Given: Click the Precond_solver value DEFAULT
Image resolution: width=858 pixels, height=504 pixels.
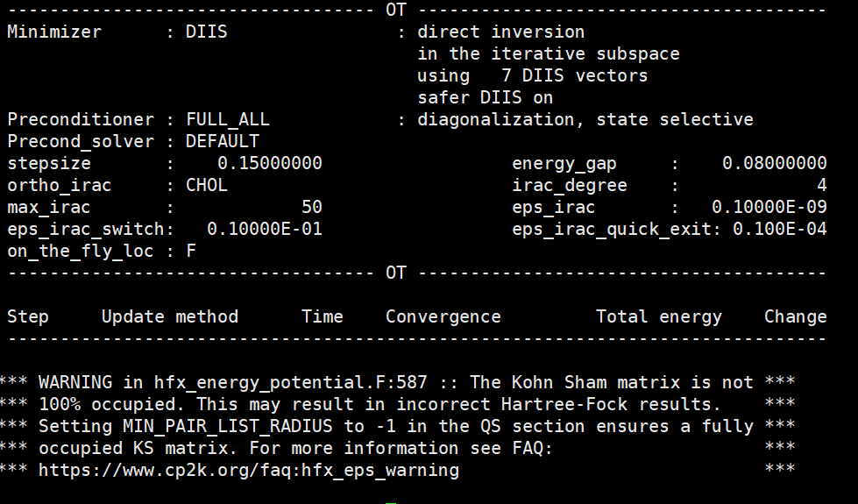Looking at the screenshot, I should point(222,142).
